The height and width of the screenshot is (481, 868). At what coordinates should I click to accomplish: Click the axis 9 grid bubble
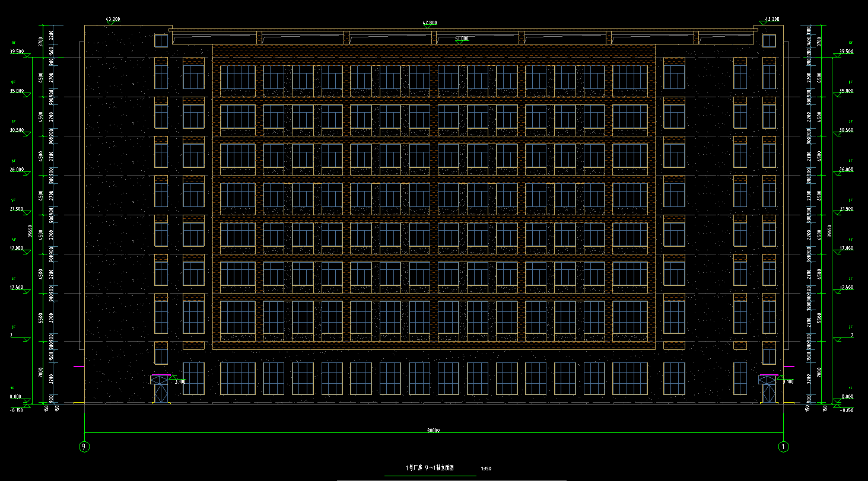[x=84, y=447]
